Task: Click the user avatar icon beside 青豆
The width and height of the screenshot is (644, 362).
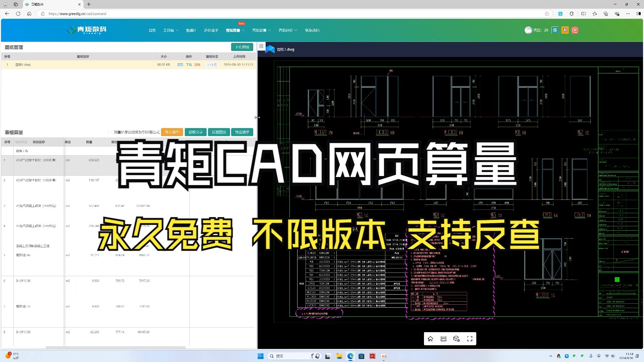Action: pos(528,30)
